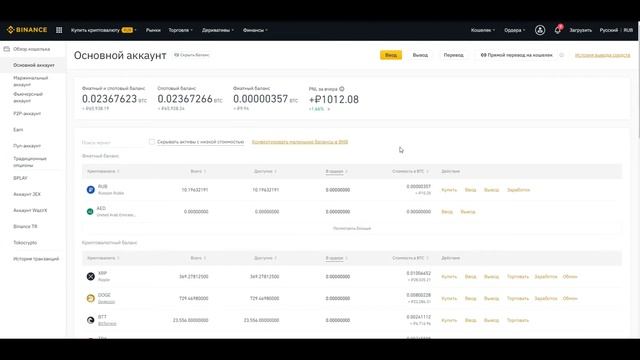Click Заработок in the DOGE row
Screen dimensions: 640x360
pyautogui.click(x=546, y=298)
